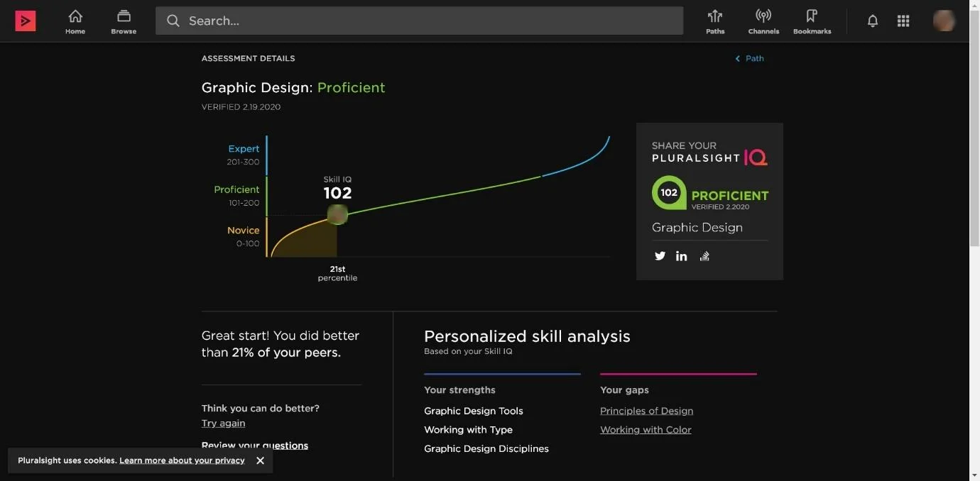Open the apps grid menu
The image size is (980, 481).
pos(903,21)
